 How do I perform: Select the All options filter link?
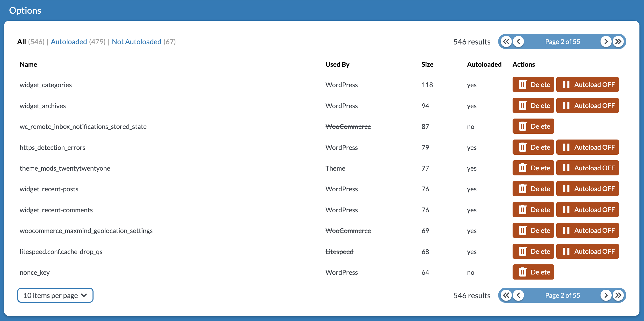click(x=22, y=41)
